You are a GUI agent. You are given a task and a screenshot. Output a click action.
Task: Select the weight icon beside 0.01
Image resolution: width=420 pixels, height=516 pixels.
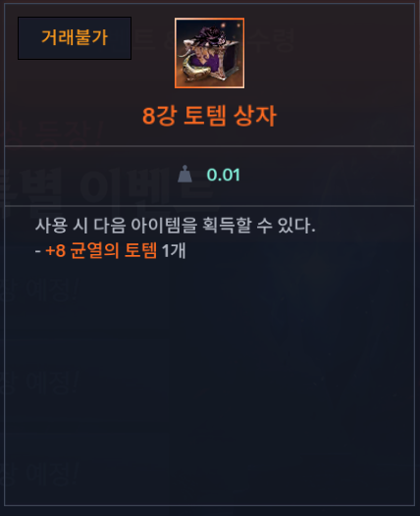pyautogui.click(x=184, y=174)
